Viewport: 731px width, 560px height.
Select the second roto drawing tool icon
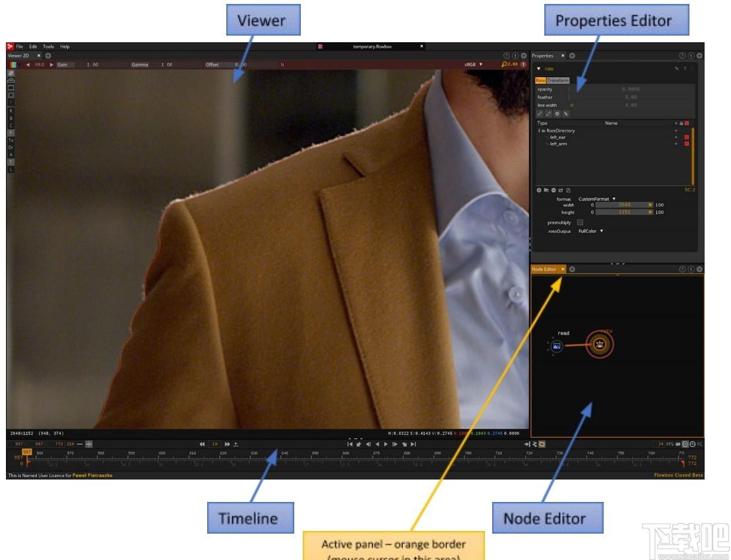(x=549, y=113)
